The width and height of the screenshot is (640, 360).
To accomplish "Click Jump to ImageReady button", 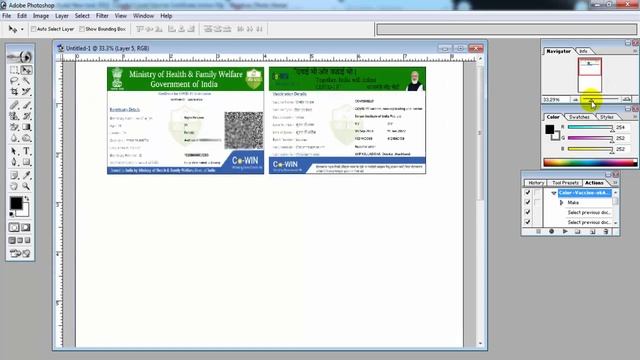I will (x=20, y=253).
